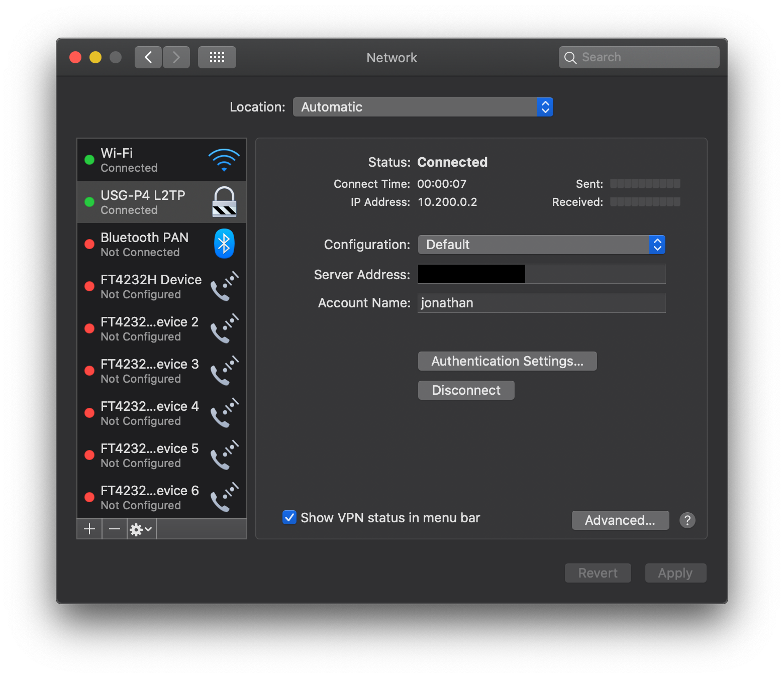784x678 pixels.
Task: Open Advanced network options
Action: 620,520
